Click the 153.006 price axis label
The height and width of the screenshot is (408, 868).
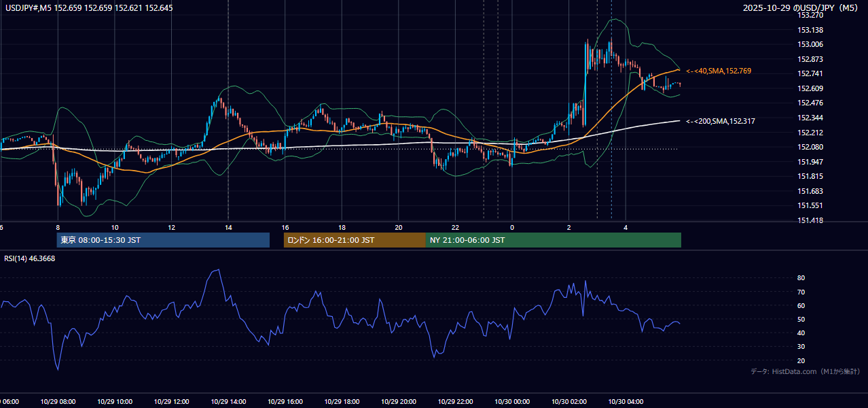(x=810, y=44)
